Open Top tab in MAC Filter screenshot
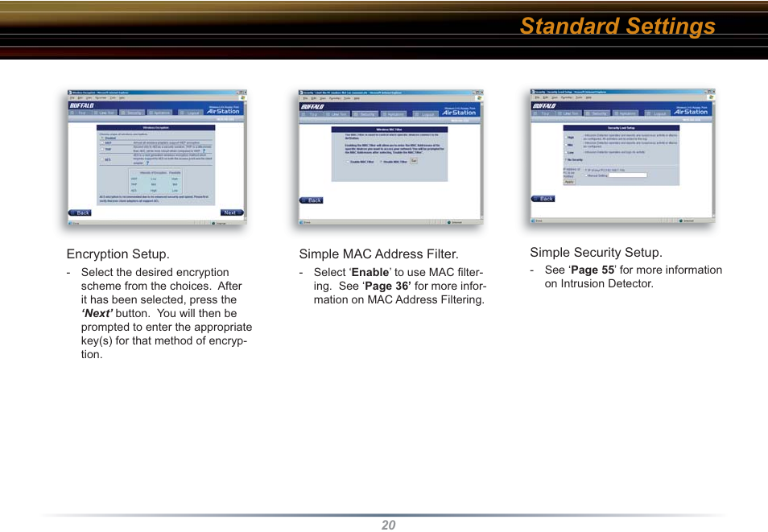 (312, 114)
